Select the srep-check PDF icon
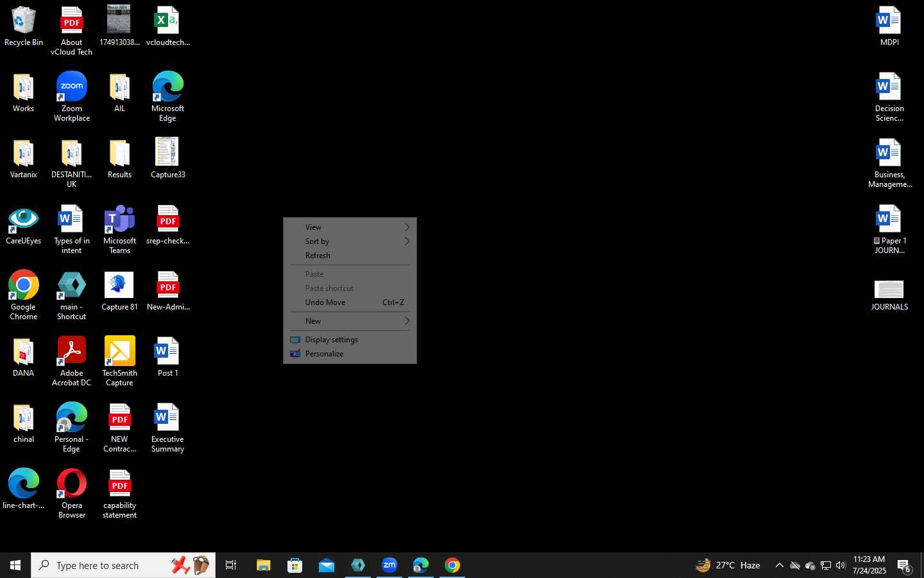Image resolution: width=924 pixels, height=578 pixels. 168,226
